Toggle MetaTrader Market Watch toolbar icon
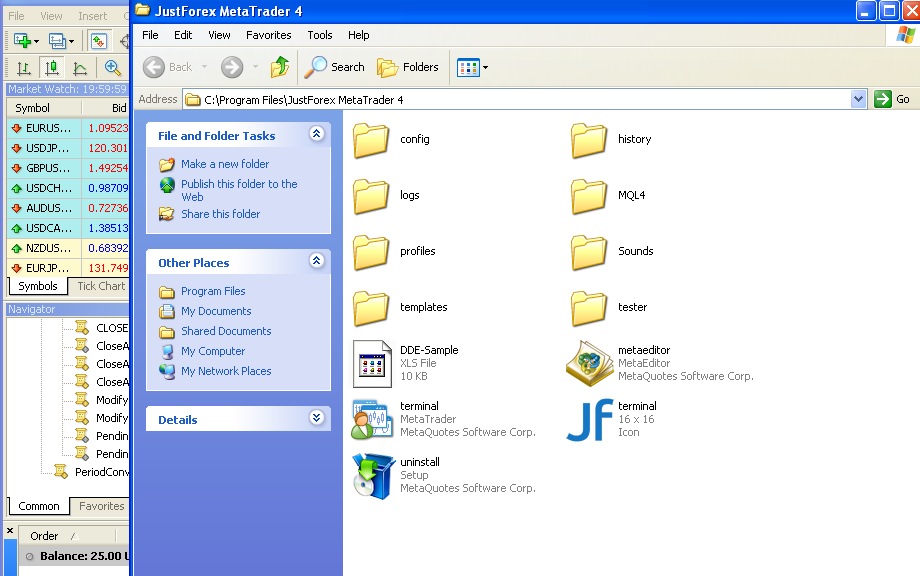920x576 pixels. 99,41
